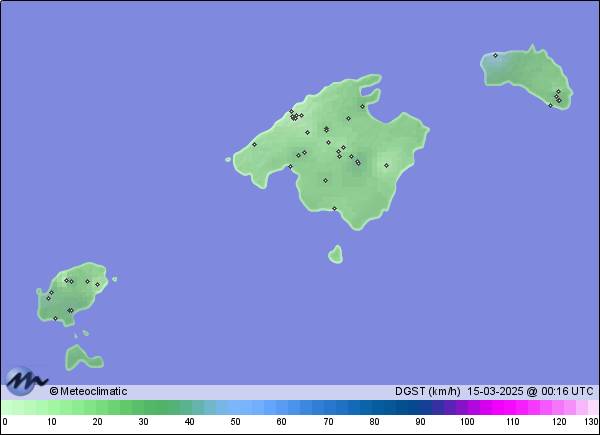Click the legend value 0
This screenshot has height=435, width=600.
[x=4, y=422]
